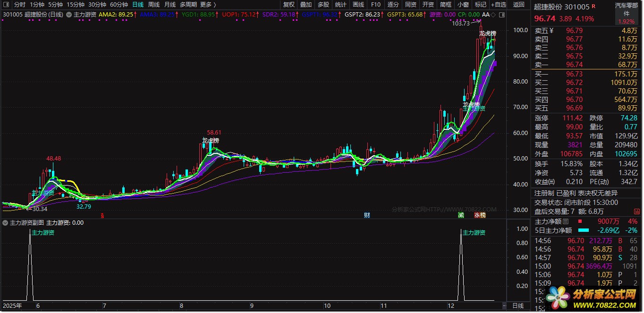644x313 pixels.
Task: Click the red $ event marker
Action: pyautogui.click(x=102, y=215)
